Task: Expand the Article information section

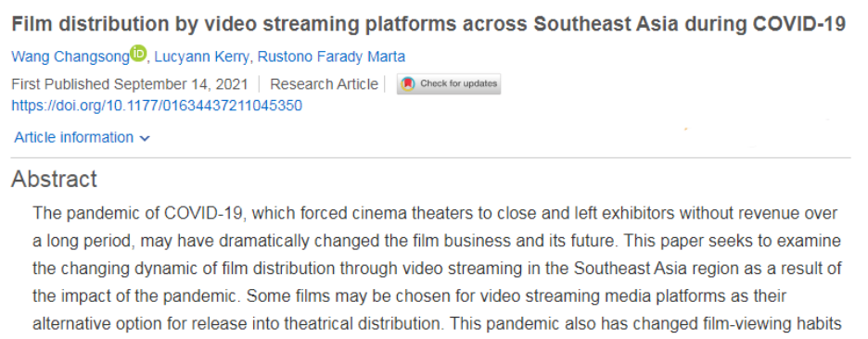Action: pyautogui.click(x=82, y=137)
